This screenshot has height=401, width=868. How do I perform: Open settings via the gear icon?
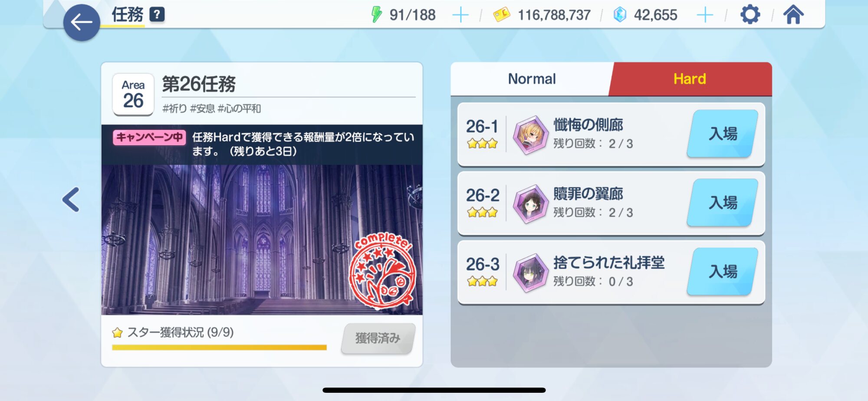click(x=750, y=15)
